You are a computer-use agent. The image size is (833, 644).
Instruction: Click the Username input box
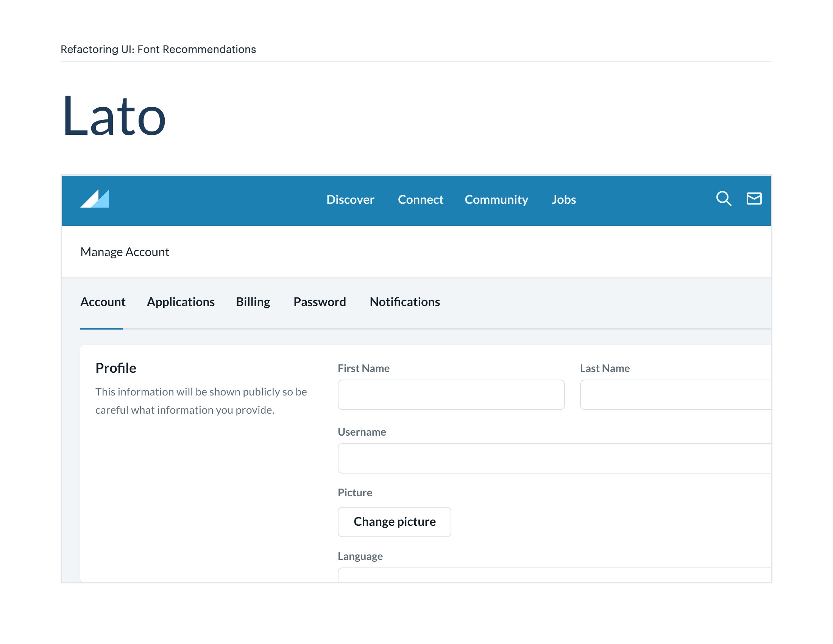coord(554,458)
